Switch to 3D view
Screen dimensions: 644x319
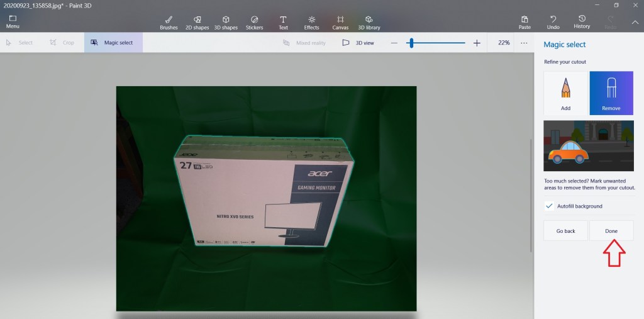pyautogui.click(x=358, y=43)
